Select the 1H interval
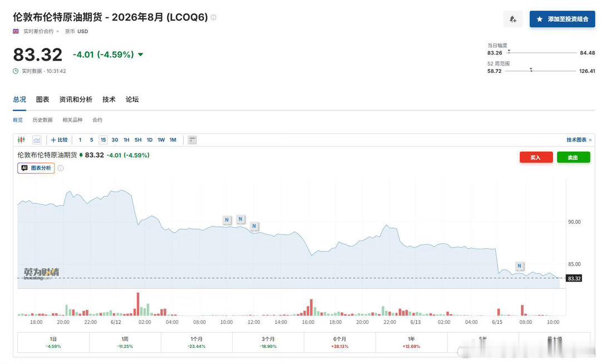 [x=126, y=140]
